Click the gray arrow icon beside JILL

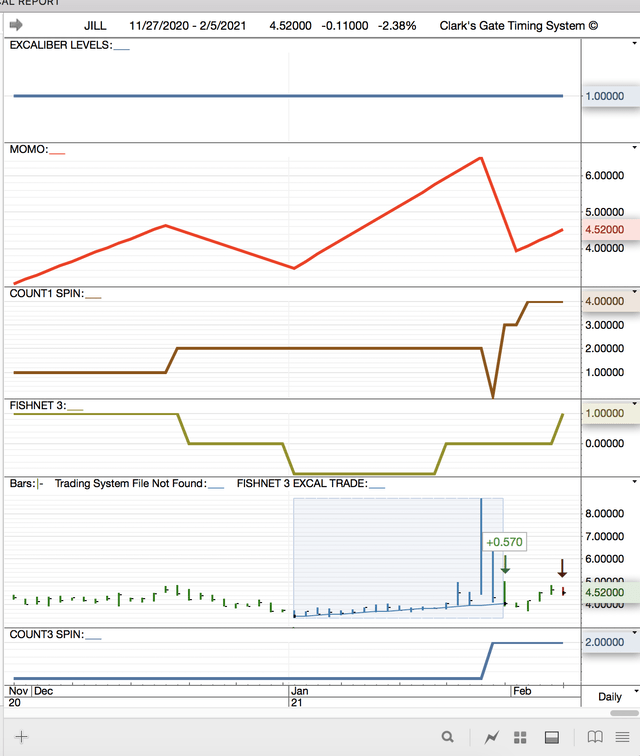pos(16,25)
